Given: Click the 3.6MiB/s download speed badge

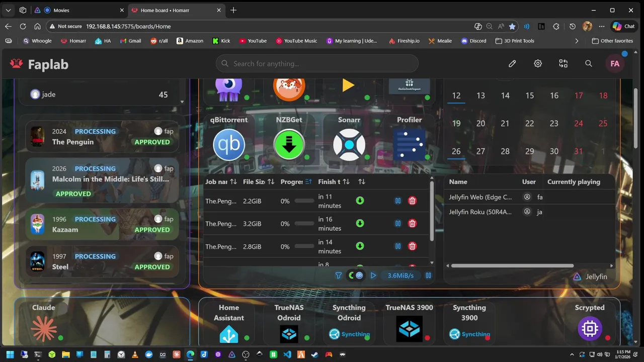Looking at the screenshot, I should coord(400,276).
